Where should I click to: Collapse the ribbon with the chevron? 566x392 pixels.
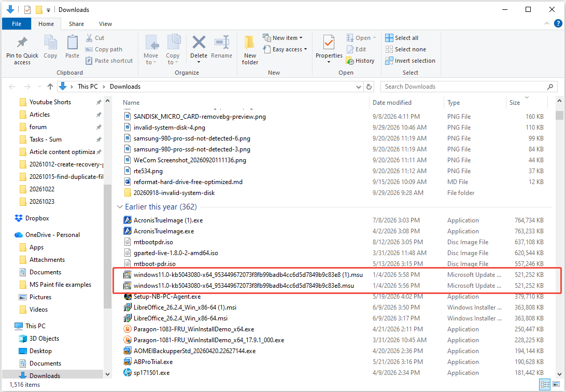546,24
